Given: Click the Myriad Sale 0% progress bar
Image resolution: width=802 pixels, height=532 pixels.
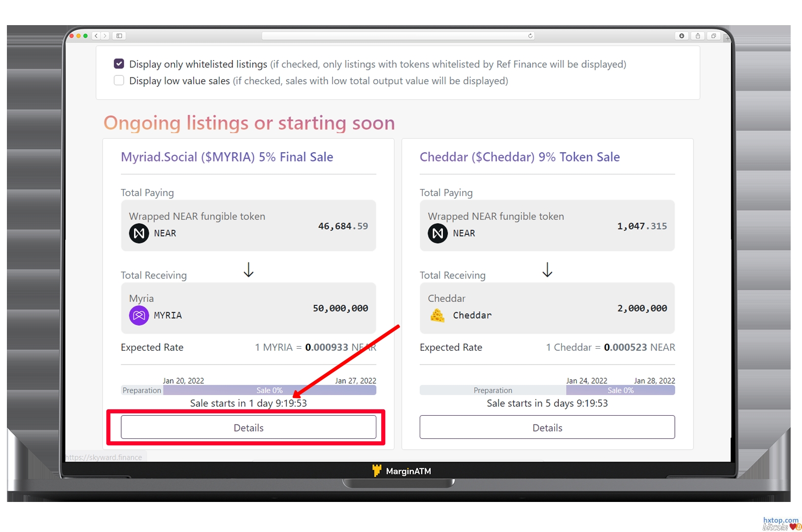Looking at the screenshot, I should (269, 390).
